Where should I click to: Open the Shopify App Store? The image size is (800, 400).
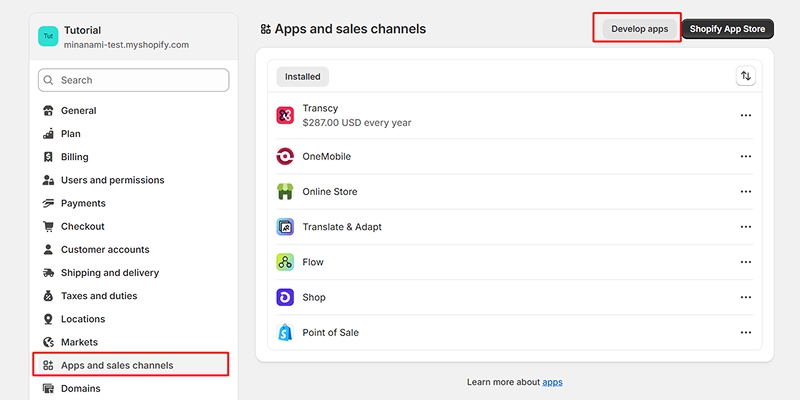pos(728,29)
